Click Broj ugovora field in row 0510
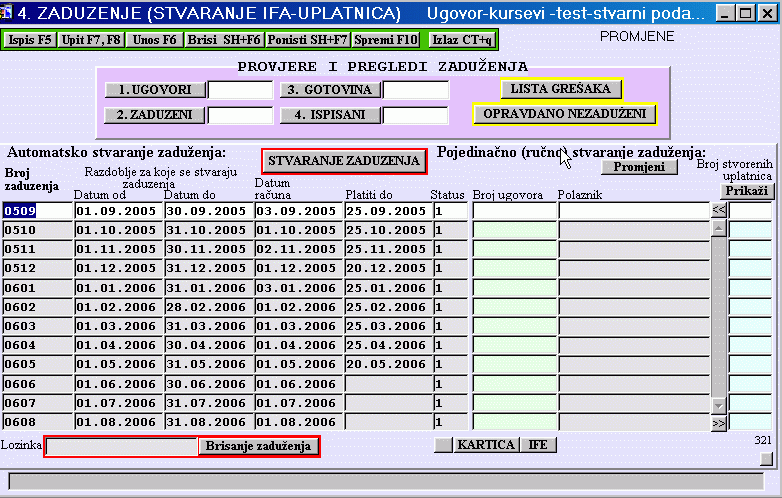Image resolution: width=782 pixels, height=498 pixels. pos(514,230)
